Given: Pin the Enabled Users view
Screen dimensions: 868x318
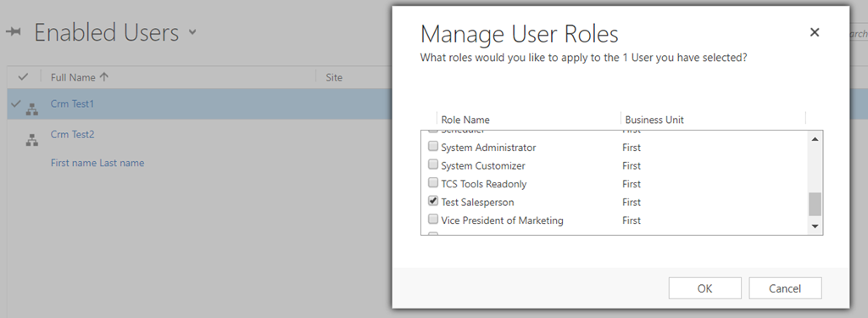Looking at the screenshot, I should pos(14,32).
